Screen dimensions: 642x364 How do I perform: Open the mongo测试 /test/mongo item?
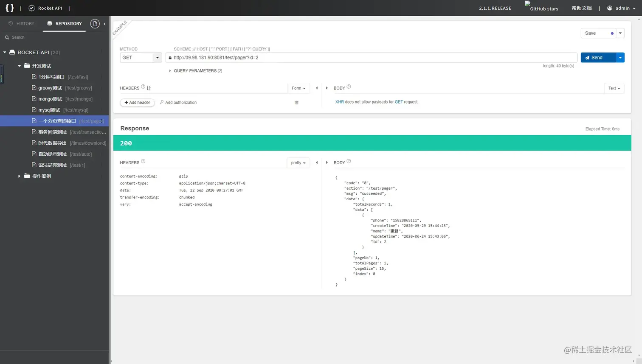click(62, 99)
